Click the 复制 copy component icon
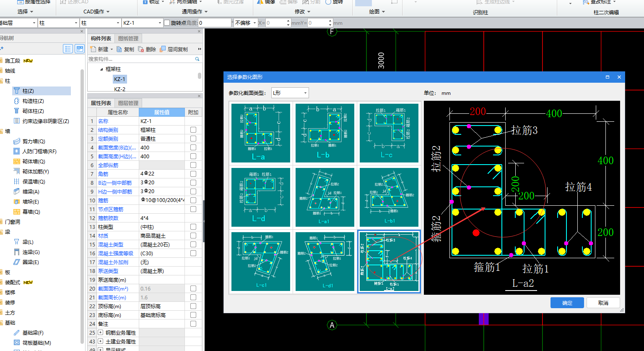Image resolution: width=644 pixels, height=351 pixels. click(119, 49)
